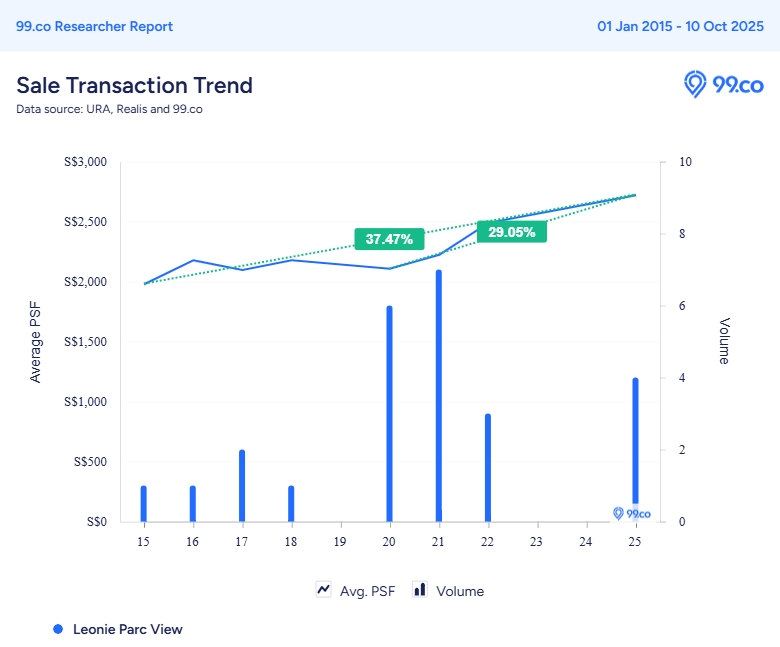This screenshot has height=647, width=780.
Task: Click the 99.co Researcher Report header text
Action: coord(94,26)
